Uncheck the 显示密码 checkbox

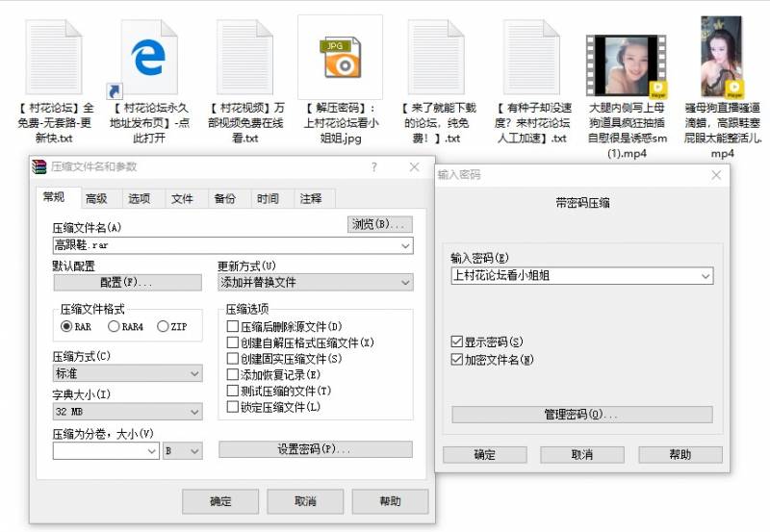point(457,342)
